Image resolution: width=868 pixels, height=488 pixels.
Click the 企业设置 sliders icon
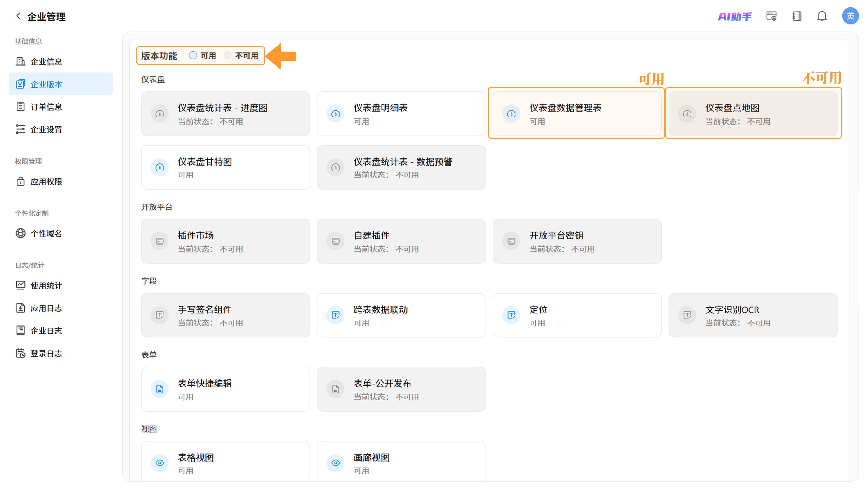[x=21, y=129]
